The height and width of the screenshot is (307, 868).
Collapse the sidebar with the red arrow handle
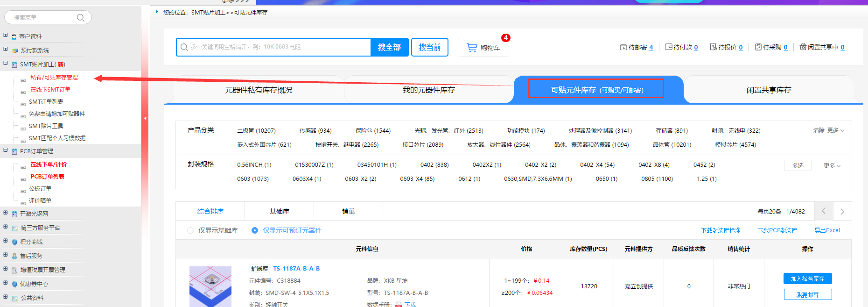[145, 118]
